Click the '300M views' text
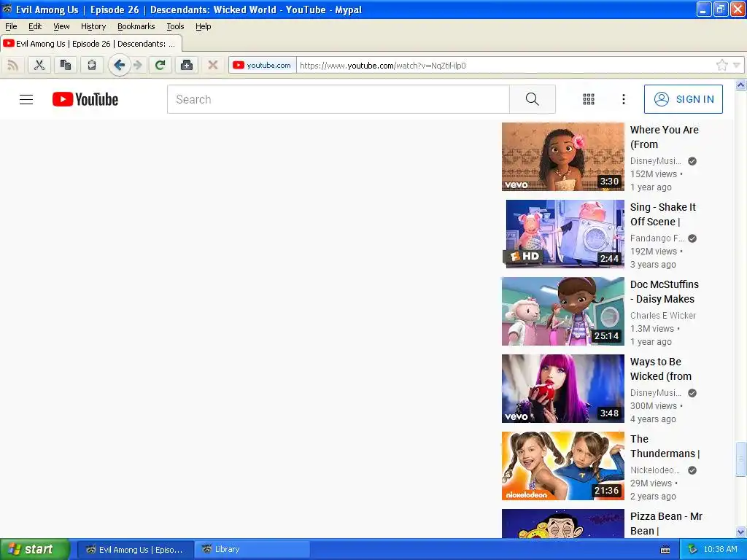The width and height of the screenshot is (747, 560). (x=653, y=405)
